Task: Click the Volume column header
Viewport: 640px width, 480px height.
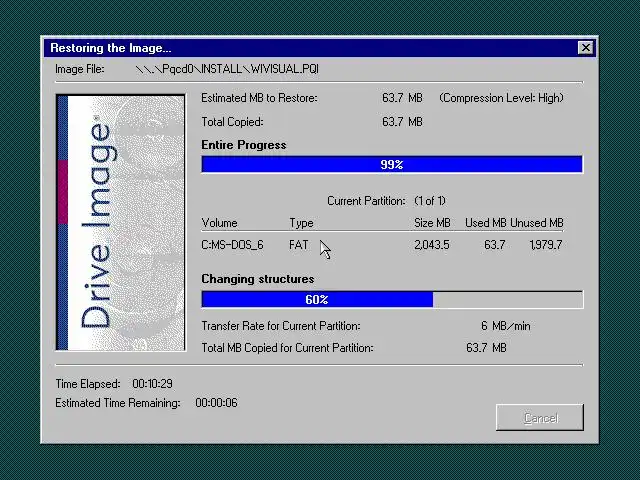Action: click(219, 223)
